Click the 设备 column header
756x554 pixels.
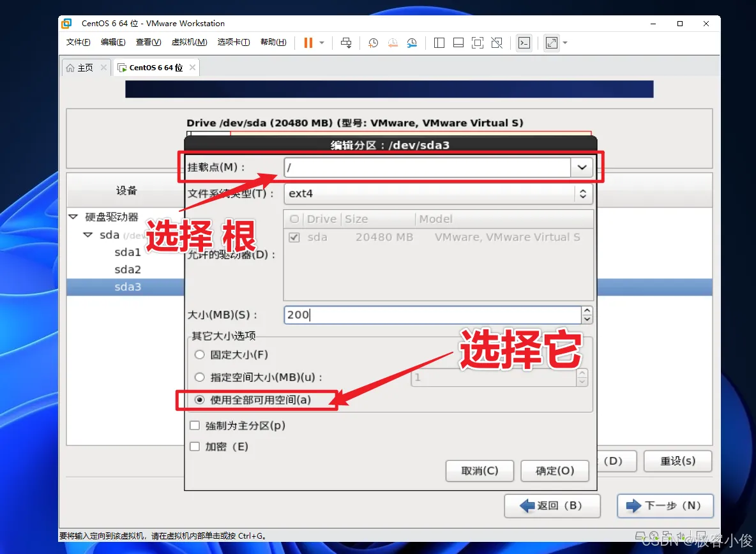tap(126, 191)
